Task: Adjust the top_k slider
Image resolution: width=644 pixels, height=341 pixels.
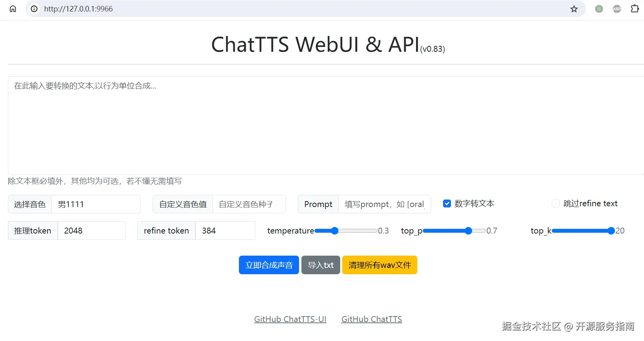Action: [583, 231]
